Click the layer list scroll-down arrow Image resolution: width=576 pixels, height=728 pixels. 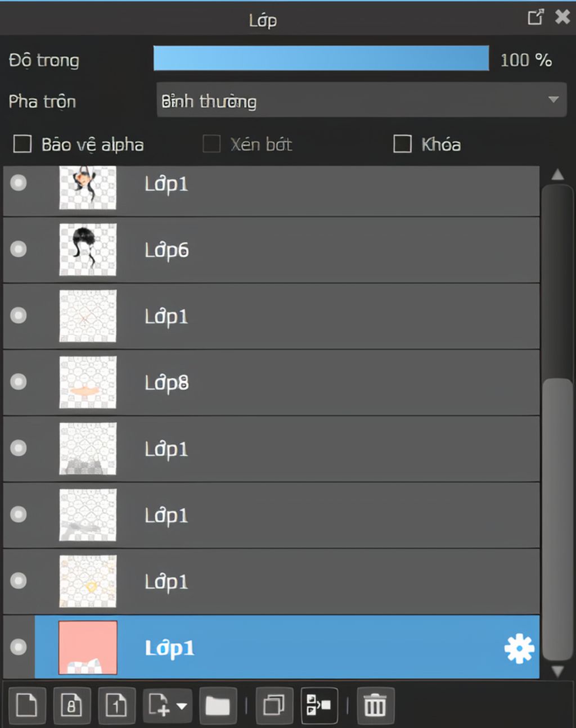tap(557, 671)
